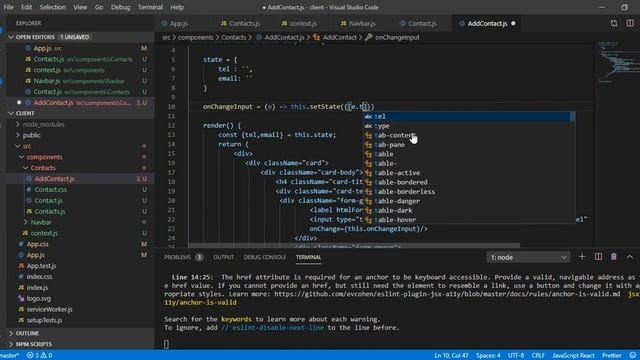Choose the 'table-bordered' autocomplete suggestion

pyautogui.click(x=469, y=182)
